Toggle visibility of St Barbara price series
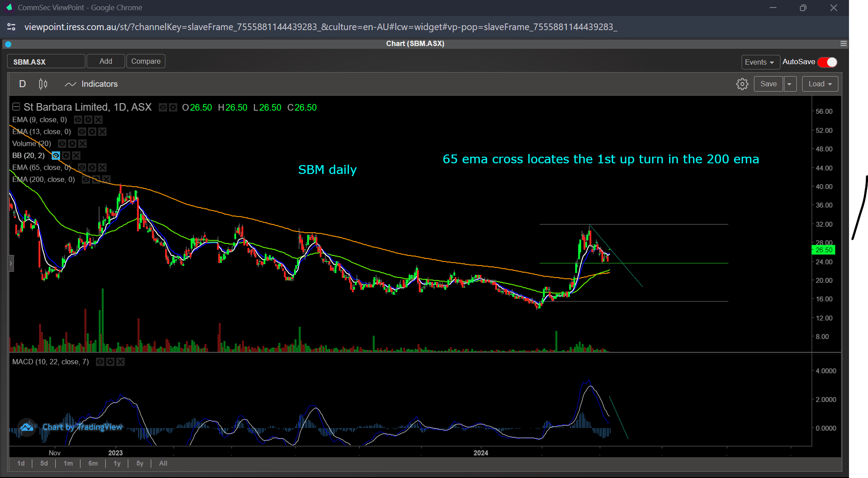The image size is (868, 478). (x=163, y=108)
